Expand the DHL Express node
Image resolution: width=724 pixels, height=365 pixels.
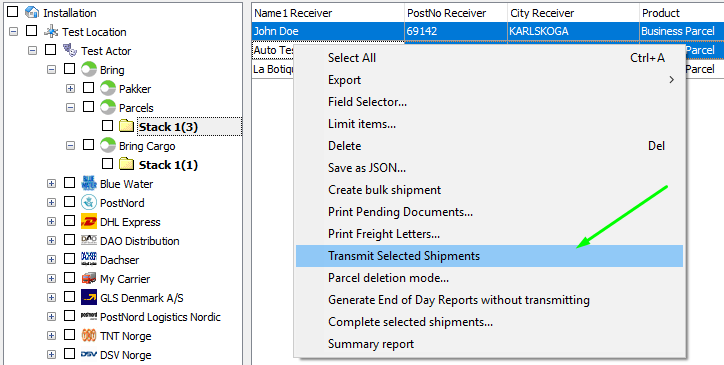point(51,222)
